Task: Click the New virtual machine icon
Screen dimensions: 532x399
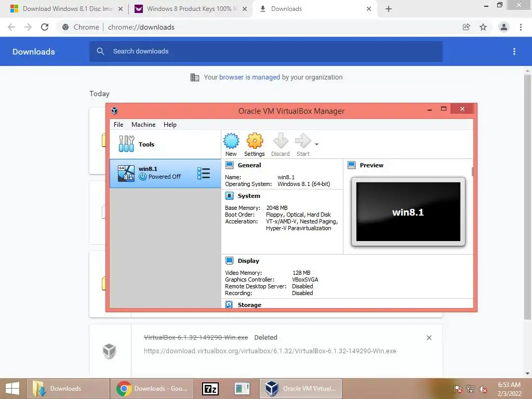Action: point(231,144)
